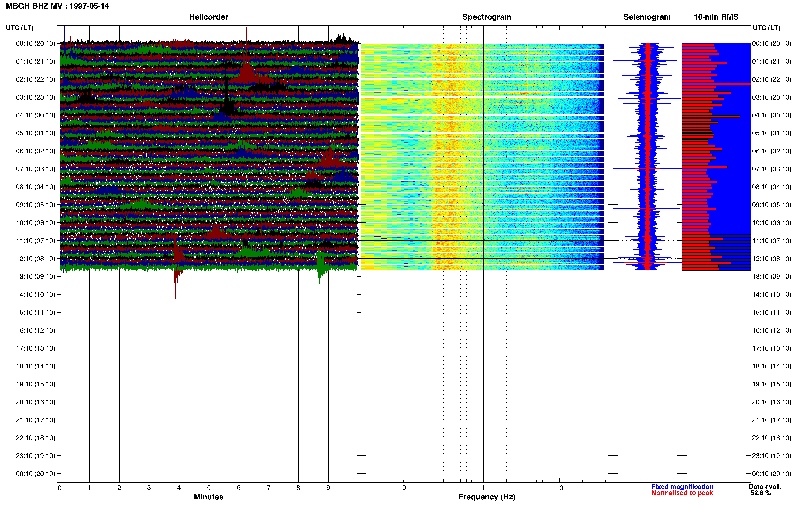Click right time label '04:10 (00:10)'
Image resolution: width=812 pixels, height=508 pixels.
tap(772, 115)
